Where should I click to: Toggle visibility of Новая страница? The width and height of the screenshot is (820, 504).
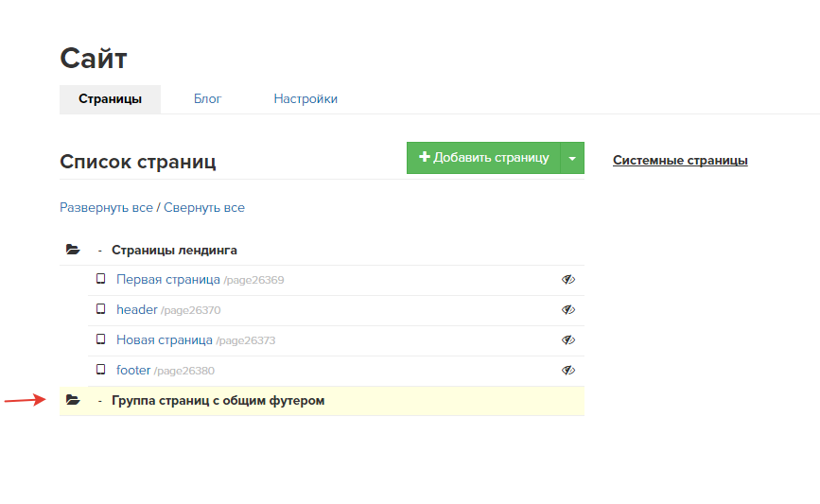click(x=567, y=340)
